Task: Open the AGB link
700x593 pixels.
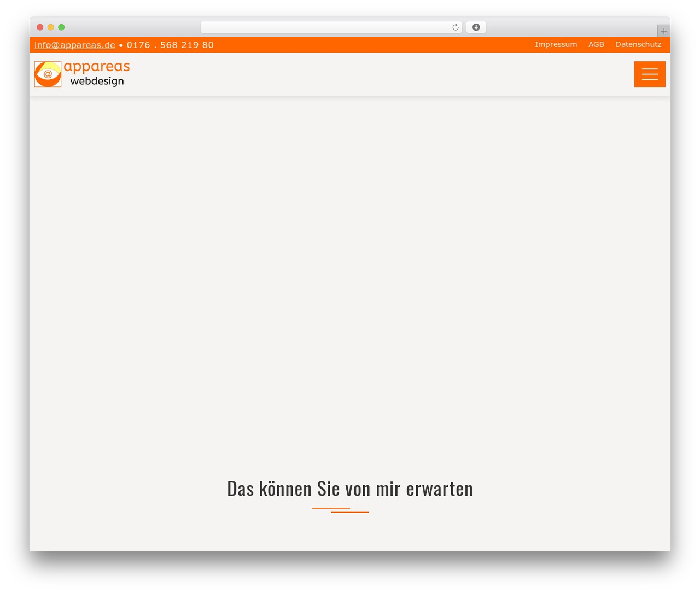Action: coord(596,44)
